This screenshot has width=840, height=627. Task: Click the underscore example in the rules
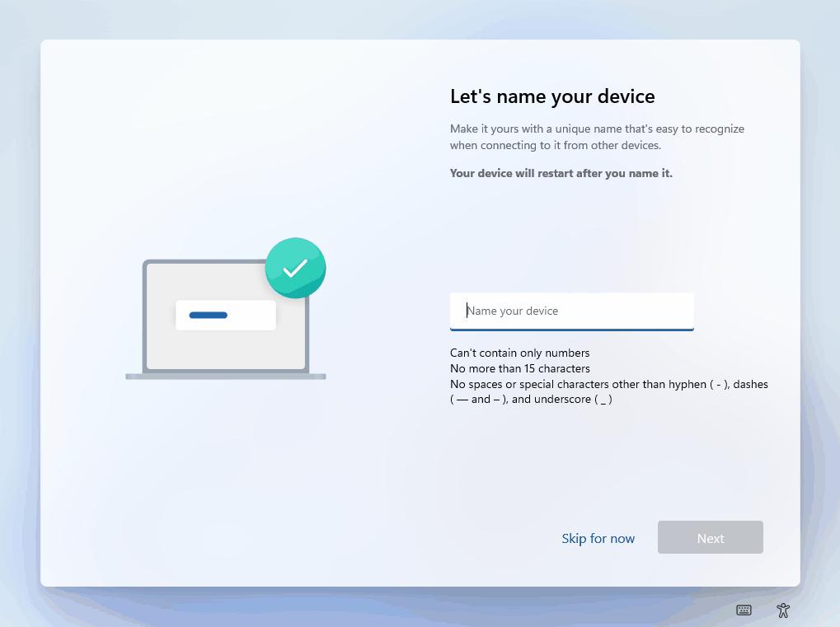[x=604, y=399]
